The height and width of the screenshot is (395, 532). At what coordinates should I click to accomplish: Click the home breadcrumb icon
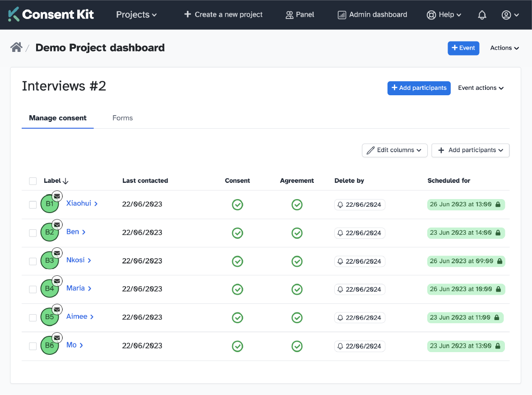pyautogui.click(x=16, y=46)
